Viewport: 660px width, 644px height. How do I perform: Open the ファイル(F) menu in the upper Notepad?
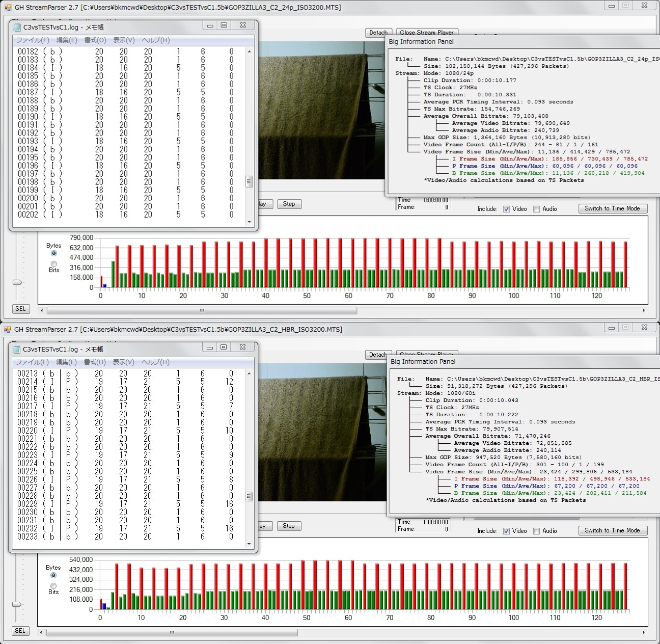(x=33, y=40)
